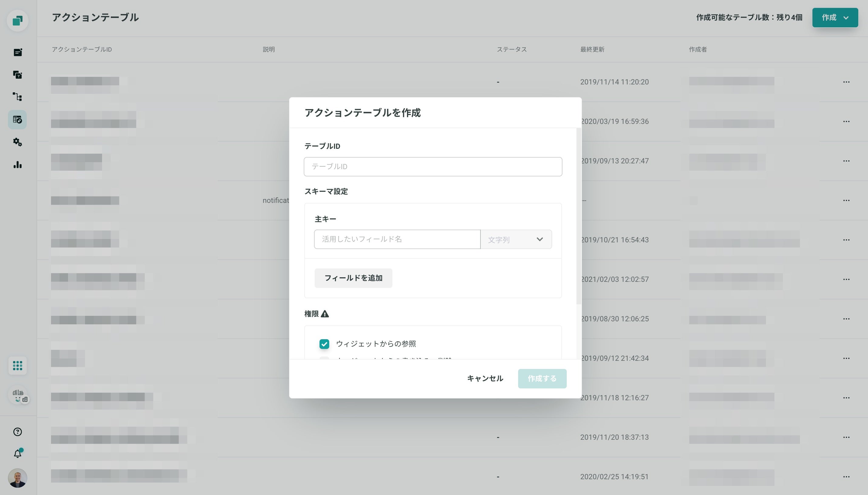Select the highlighted action table sidebar icon

pyautogui.click(x=17, y=120)
